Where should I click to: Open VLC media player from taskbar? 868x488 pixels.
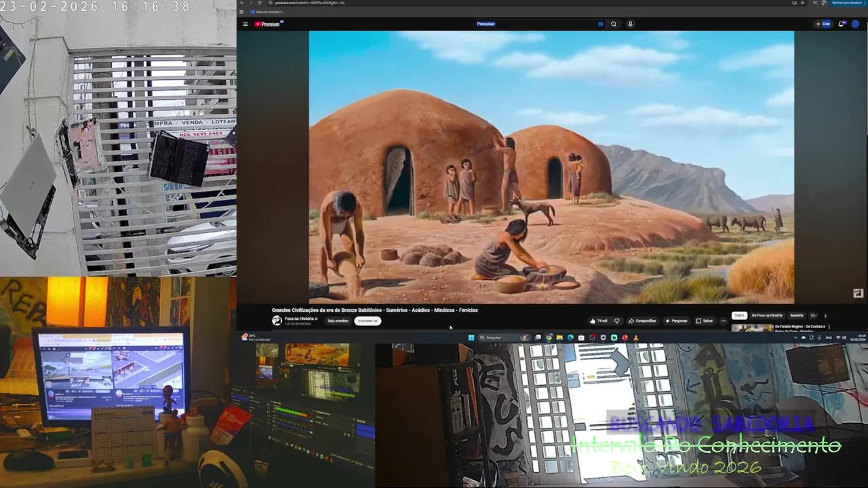tap(636, 338)
